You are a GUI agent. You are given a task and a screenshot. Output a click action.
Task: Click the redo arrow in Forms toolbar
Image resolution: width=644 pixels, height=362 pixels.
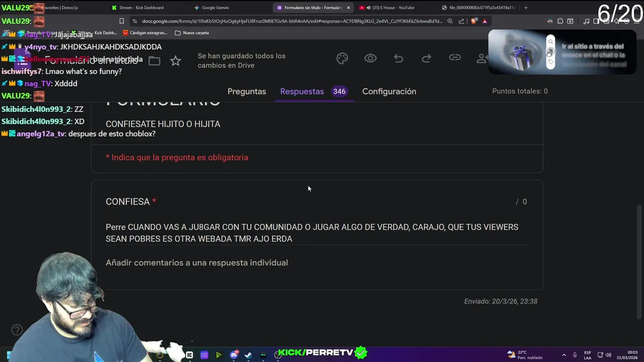click(427, 59)
